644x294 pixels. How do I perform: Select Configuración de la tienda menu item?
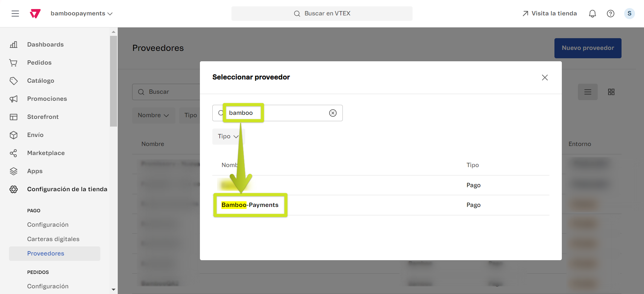[x=67, y=189]
